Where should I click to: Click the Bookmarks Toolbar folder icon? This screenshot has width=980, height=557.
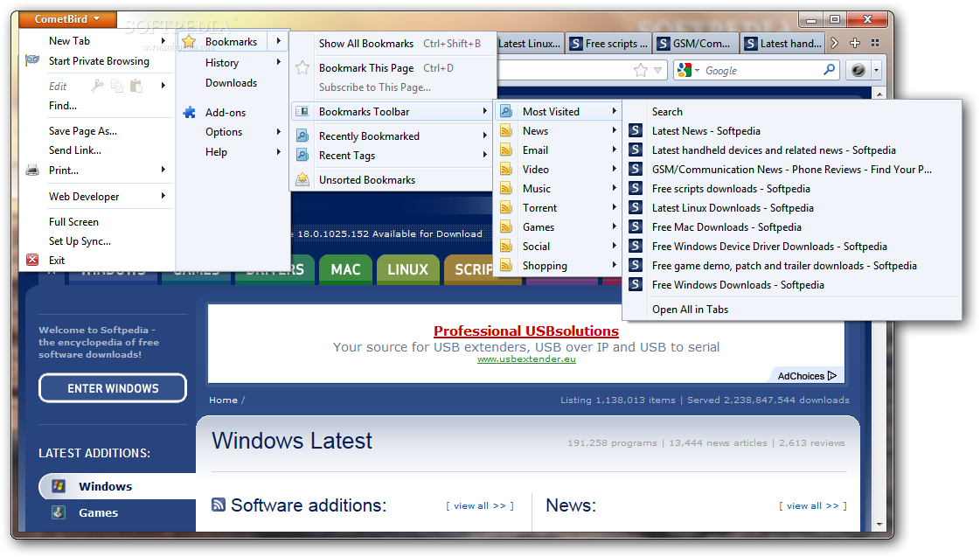pos(302,111)
